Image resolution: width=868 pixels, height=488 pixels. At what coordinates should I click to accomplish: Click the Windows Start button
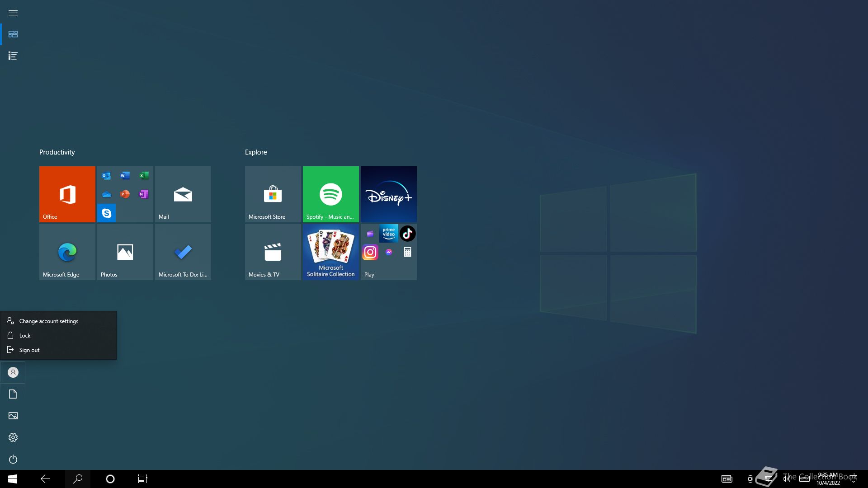coord(13,479)
